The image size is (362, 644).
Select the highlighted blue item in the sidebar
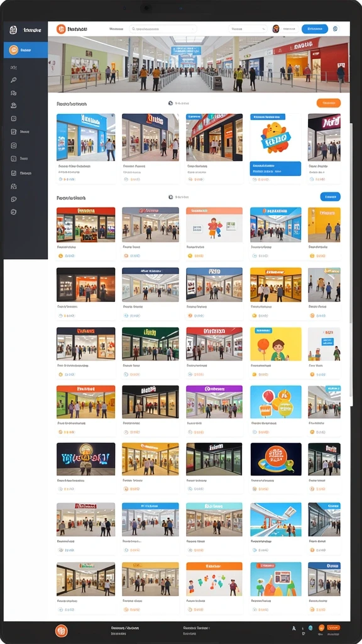(x=26, y=50)
